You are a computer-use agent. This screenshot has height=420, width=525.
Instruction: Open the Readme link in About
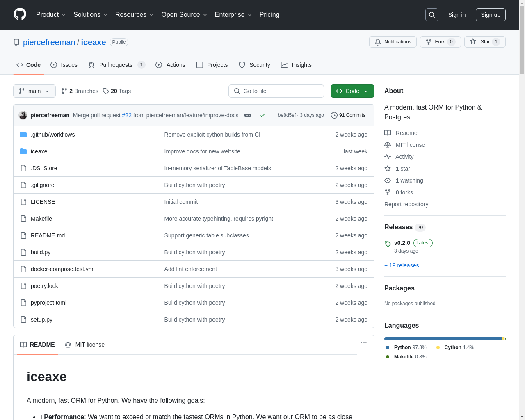[x=401, y=133]
